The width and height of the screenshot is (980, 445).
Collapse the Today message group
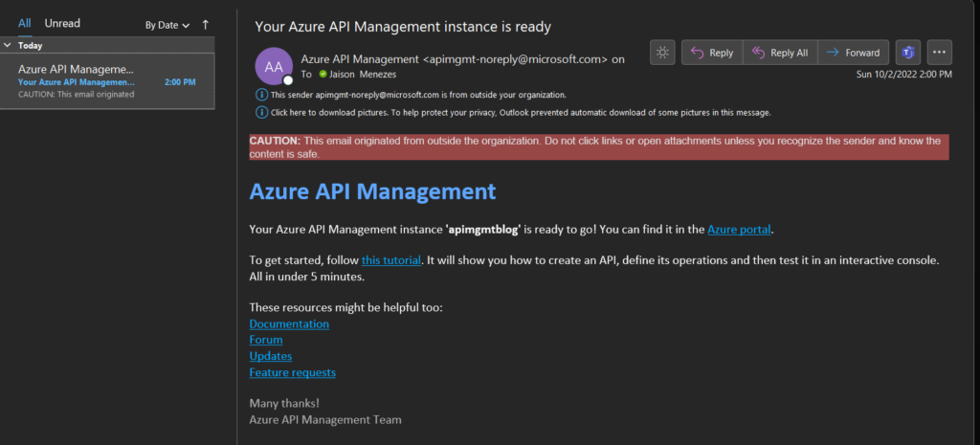(8, 45)
